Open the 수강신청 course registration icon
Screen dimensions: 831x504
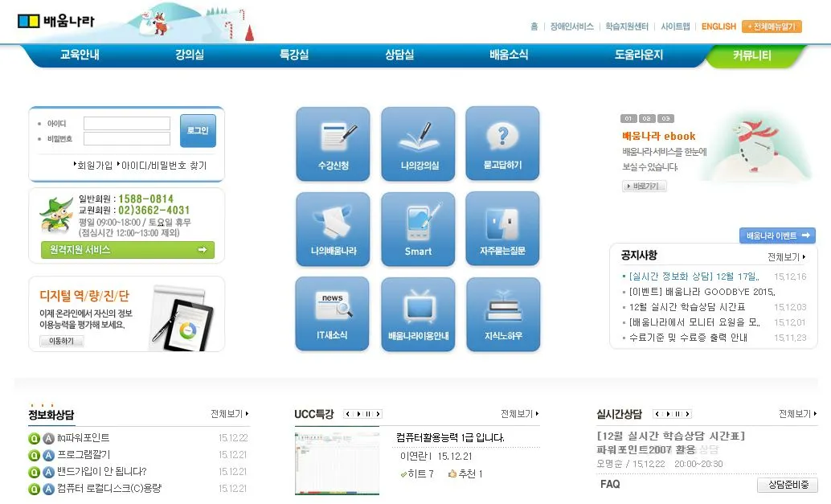[332, 144]
